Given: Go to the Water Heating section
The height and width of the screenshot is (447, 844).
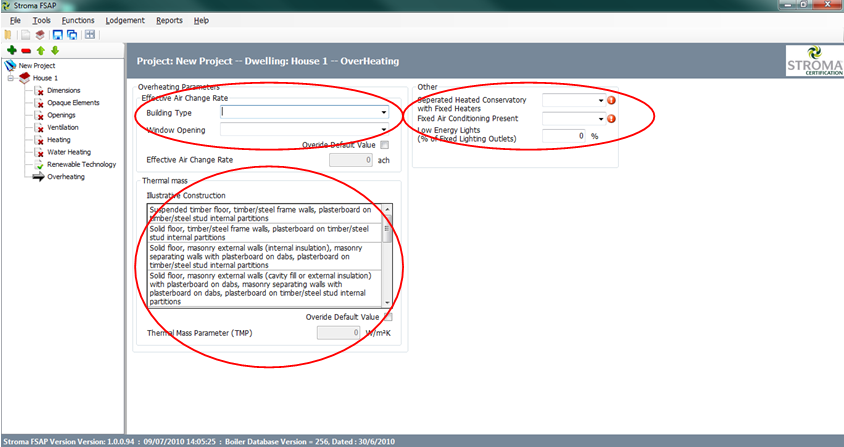Looking at the screenshot, I should pyautogui.click(x=69, y=152).
